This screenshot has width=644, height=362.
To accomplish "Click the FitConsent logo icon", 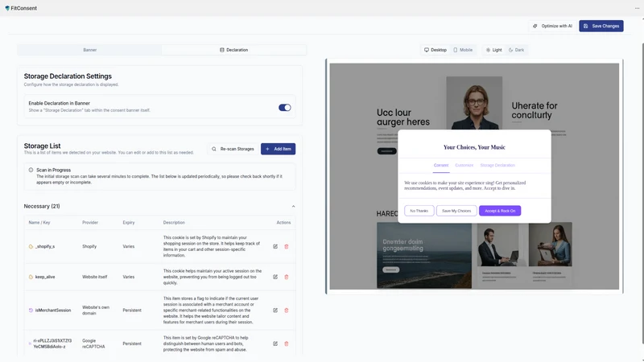I will click(7, 8).
